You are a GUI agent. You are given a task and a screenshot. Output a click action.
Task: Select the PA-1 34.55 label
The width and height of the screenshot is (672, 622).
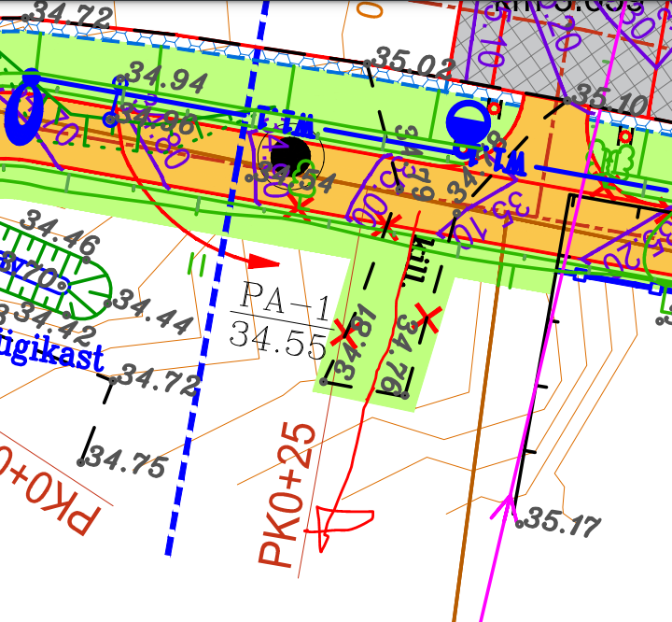(278, 319)
